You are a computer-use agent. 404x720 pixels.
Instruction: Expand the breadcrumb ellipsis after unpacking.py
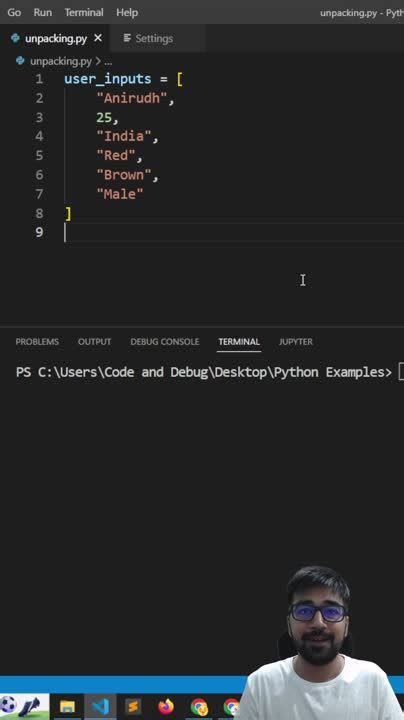click(x=108, y=61)
